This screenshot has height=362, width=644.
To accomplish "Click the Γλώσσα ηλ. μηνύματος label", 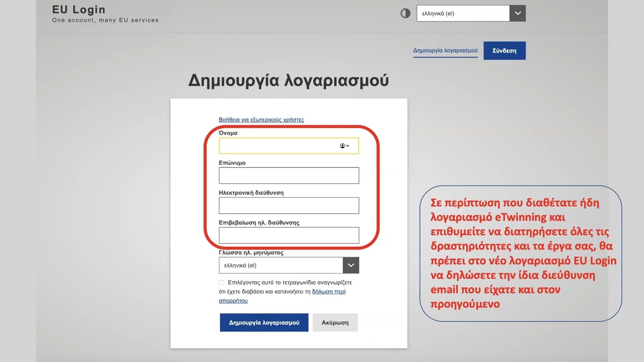I will click(x=251, y=252).
